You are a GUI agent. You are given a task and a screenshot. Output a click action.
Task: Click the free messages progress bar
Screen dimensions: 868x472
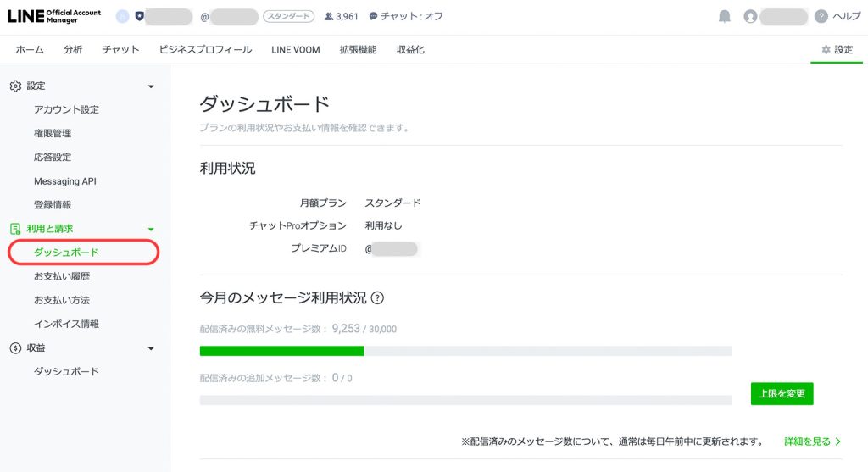pyautogui.click(x=465, y=351)
